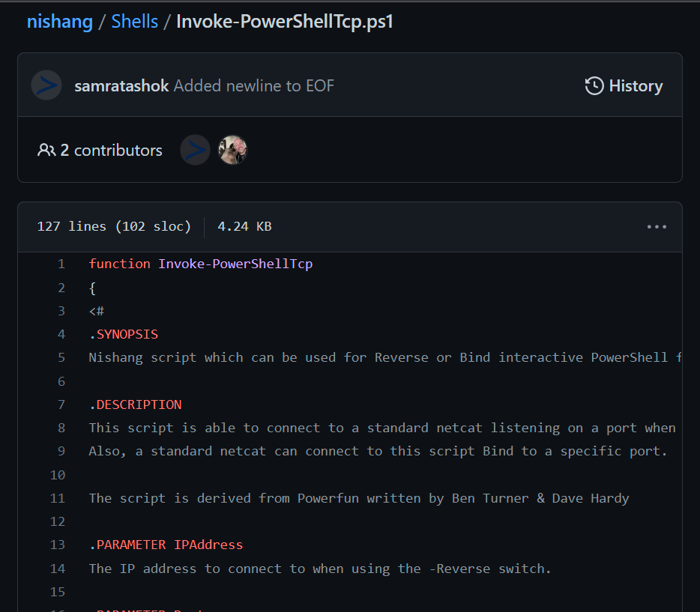This screenshot has height=612, width=700.
Task: Click the '127 lines (102 sloc)' text
Action: click(x=114, y=226)
